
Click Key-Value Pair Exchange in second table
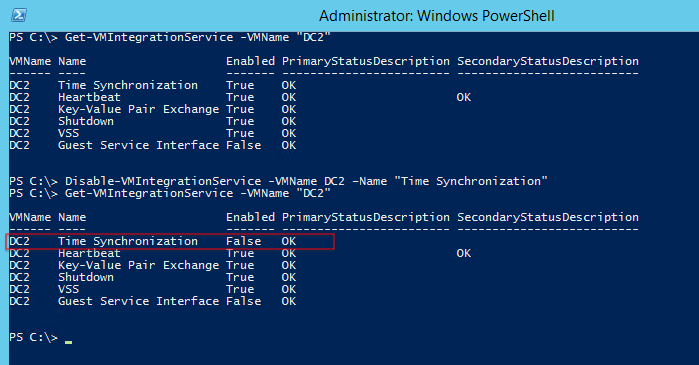[x=138, y=265]
